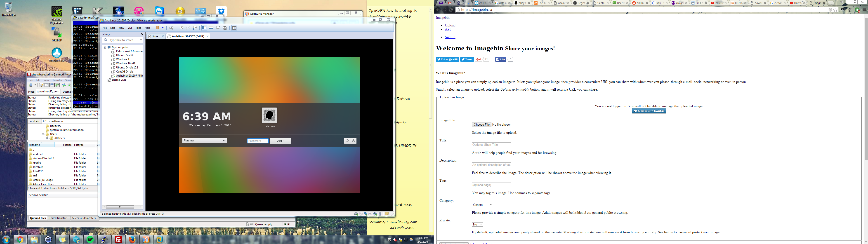868x244 pixels.
Task: Click the Choose File button
Action: [481, 125]
